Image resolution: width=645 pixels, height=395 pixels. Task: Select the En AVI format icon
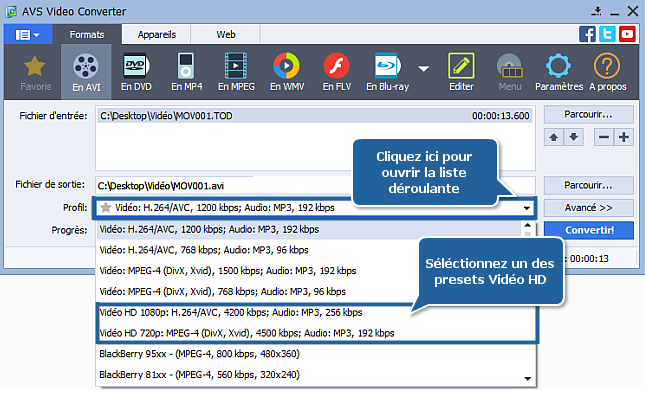coord(86,72)
